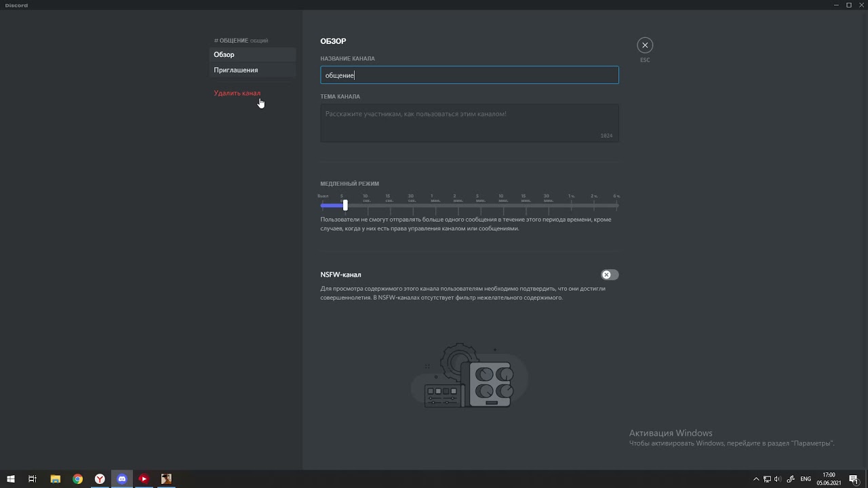The width and height of the screenshot is (868, 488).
Task: Switch the ENG input language indicator
Action: click(806, 479)
